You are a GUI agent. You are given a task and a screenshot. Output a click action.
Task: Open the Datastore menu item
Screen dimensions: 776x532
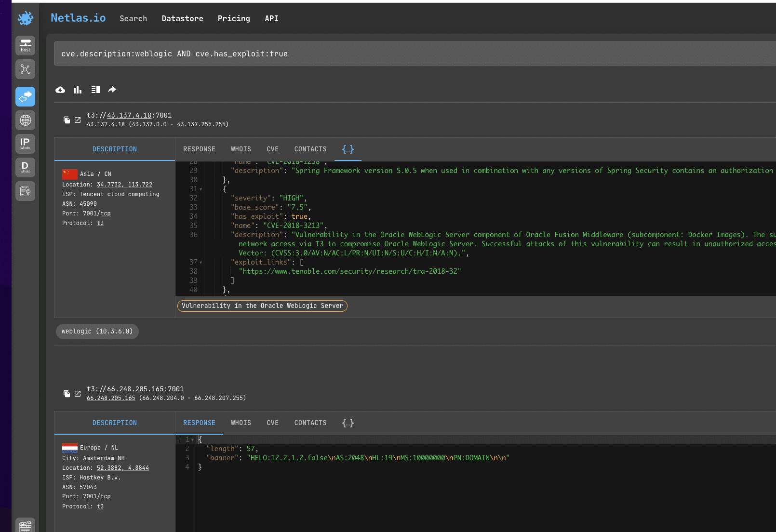[182, 18]
